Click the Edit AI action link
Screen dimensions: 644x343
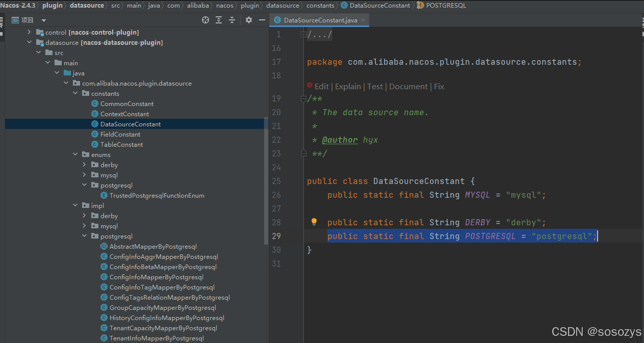click(322, 86)
